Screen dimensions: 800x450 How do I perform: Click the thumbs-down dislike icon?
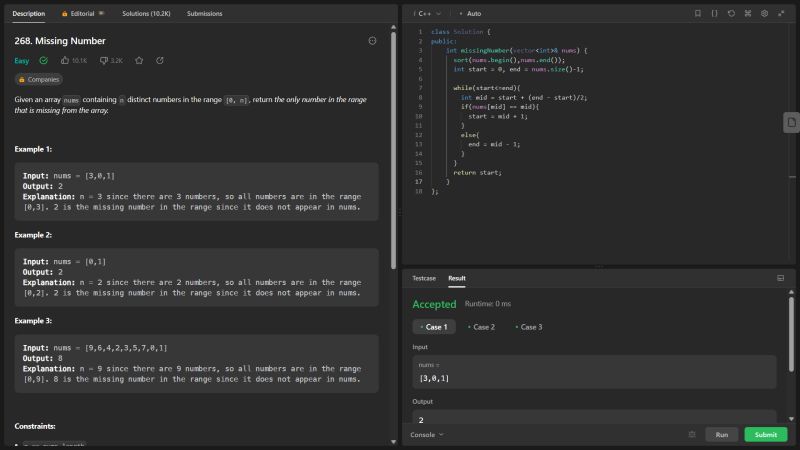click(103, 61)
